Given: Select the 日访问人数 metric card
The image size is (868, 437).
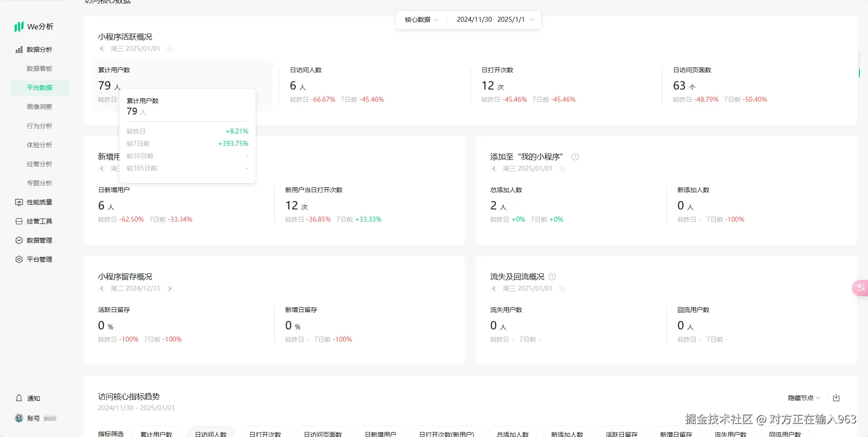Looking at the screenshot, I should pos(375,85).
